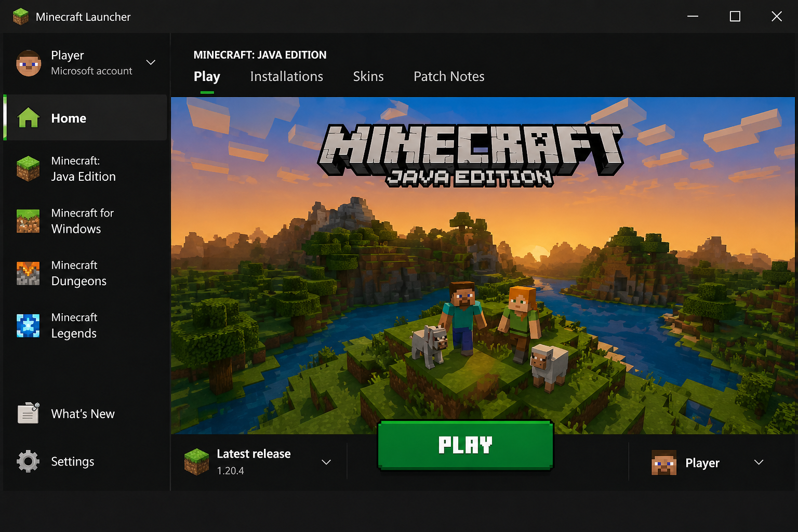Image resolution: width=798 pixels, height=532 pixels.
Task: Click the Player name in bottom bar
Action: [702, 463]
